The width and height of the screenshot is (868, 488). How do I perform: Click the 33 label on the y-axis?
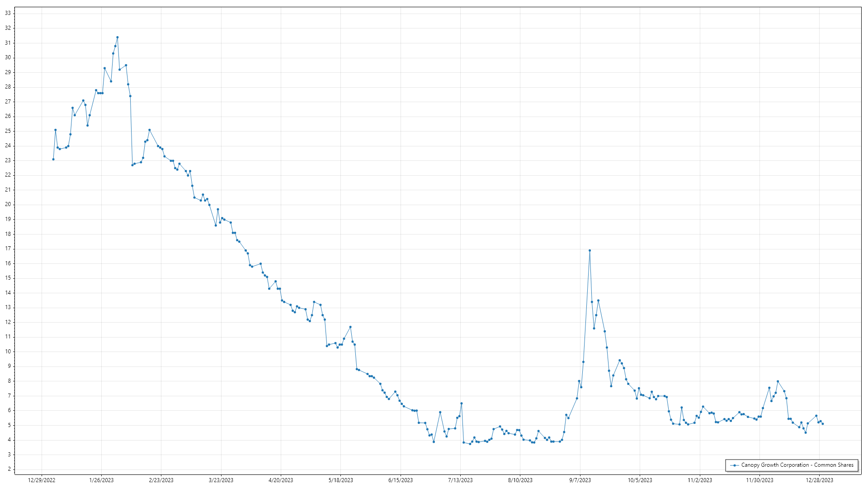[x=8, y=13]
